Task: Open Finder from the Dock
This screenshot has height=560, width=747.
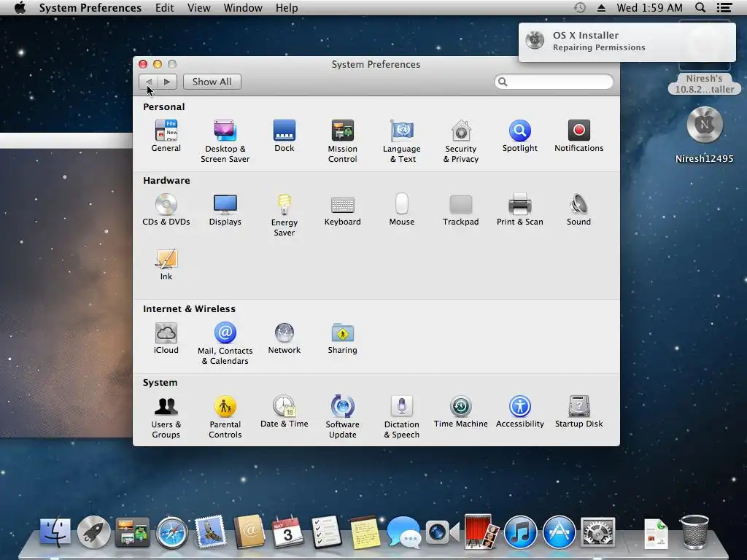Action: [x=55, y=532]
